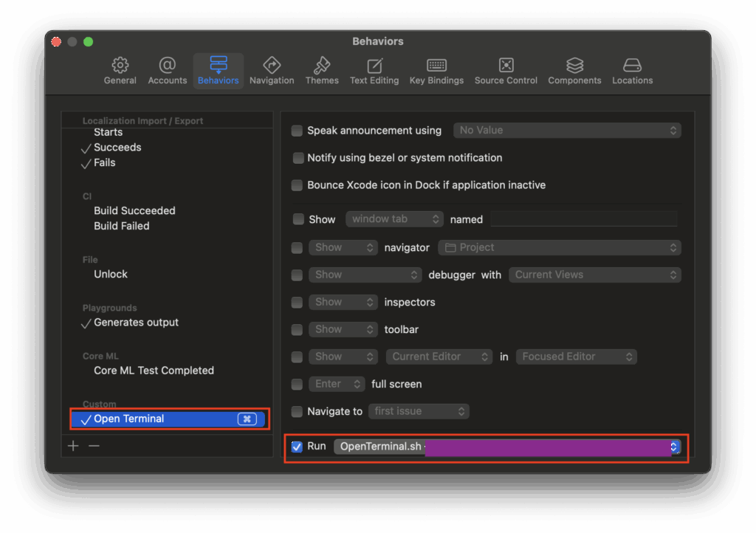Enable Speak announcement using checkbox

pos(297,131)
